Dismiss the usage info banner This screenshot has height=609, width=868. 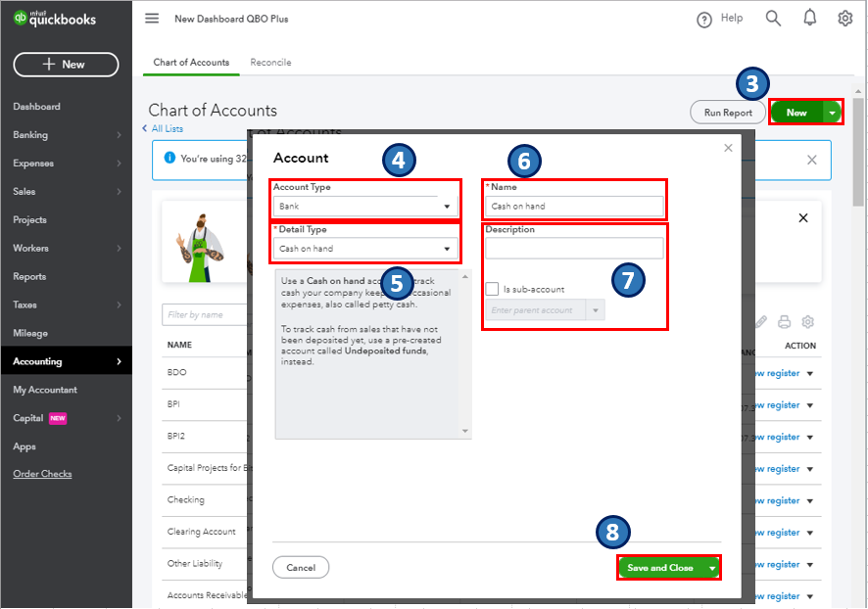pyautogui.click(x=811, y=160)
